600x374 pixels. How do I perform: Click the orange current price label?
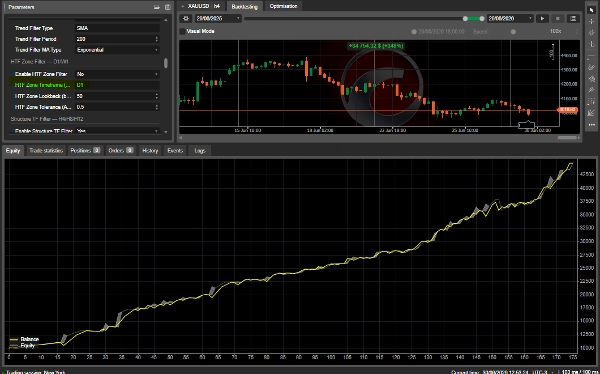(x=567, y=110)
